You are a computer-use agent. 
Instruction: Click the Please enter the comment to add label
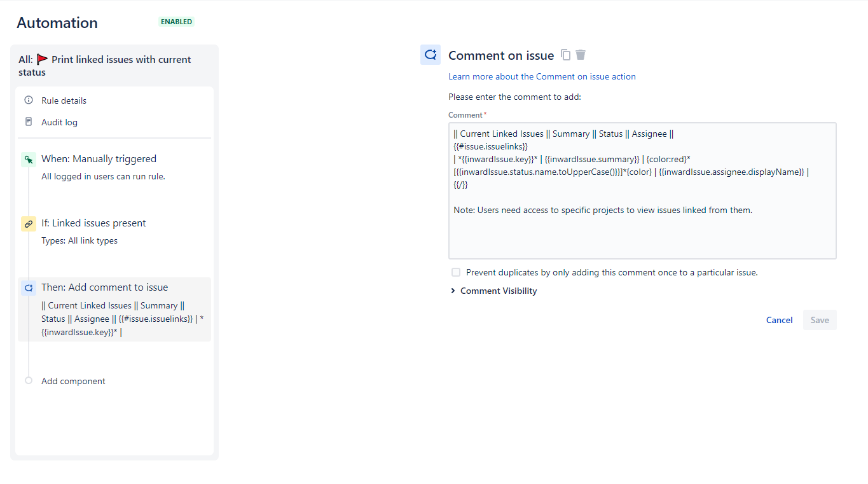514,97
